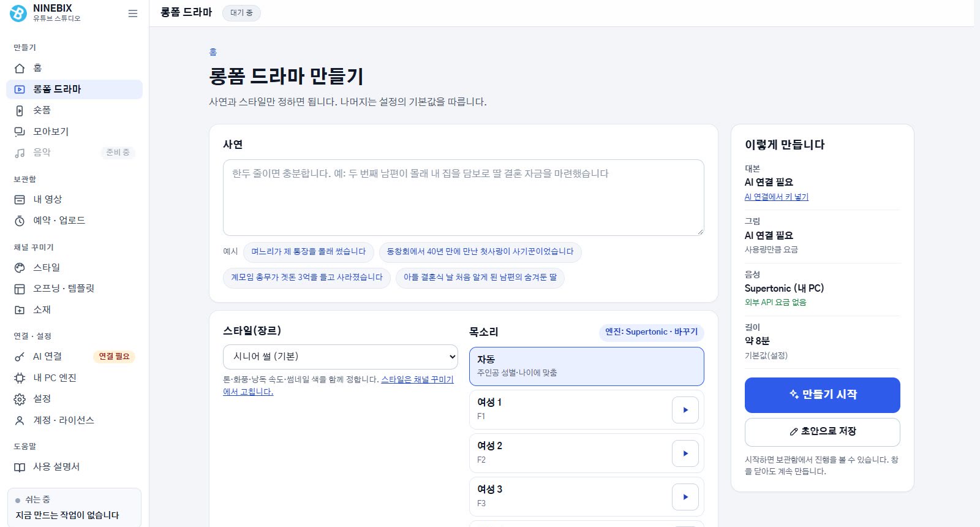Choose the 여성 2 voice card
Image resolution: width=980 pixels, height=527 pixels.
pyautogui.click(x=586, y=453)
